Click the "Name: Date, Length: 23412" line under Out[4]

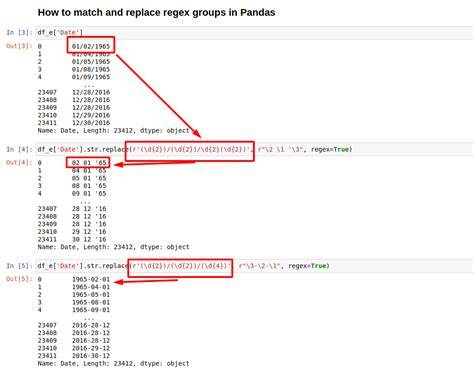pos(113,247)
